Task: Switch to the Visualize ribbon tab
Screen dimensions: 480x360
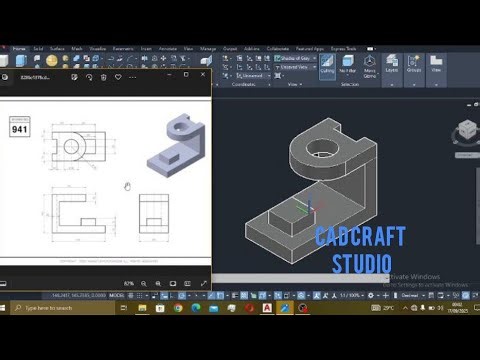Action: 98,49
